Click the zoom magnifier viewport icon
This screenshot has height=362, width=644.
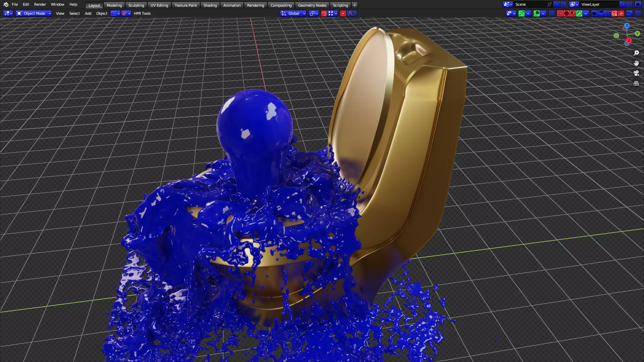coord(636,53)
